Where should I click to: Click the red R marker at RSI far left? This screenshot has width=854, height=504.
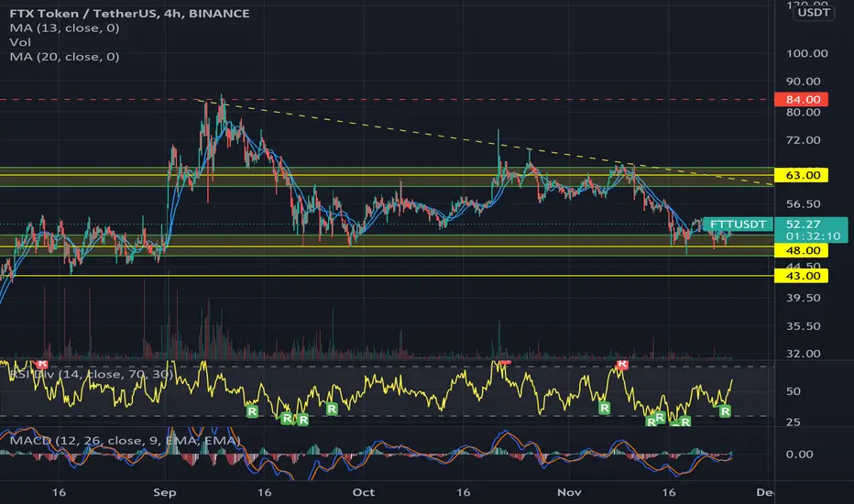42,364
